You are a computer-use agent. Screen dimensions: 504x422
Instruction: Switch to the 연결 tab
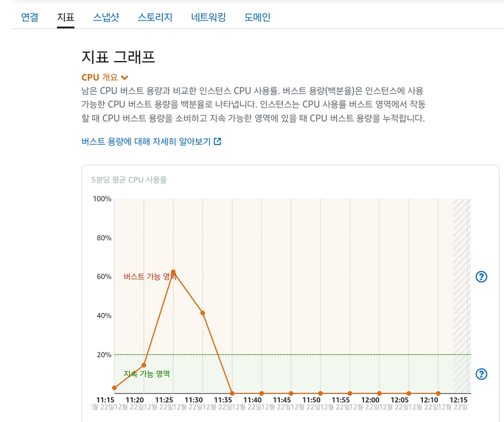[x=30, y=17]
